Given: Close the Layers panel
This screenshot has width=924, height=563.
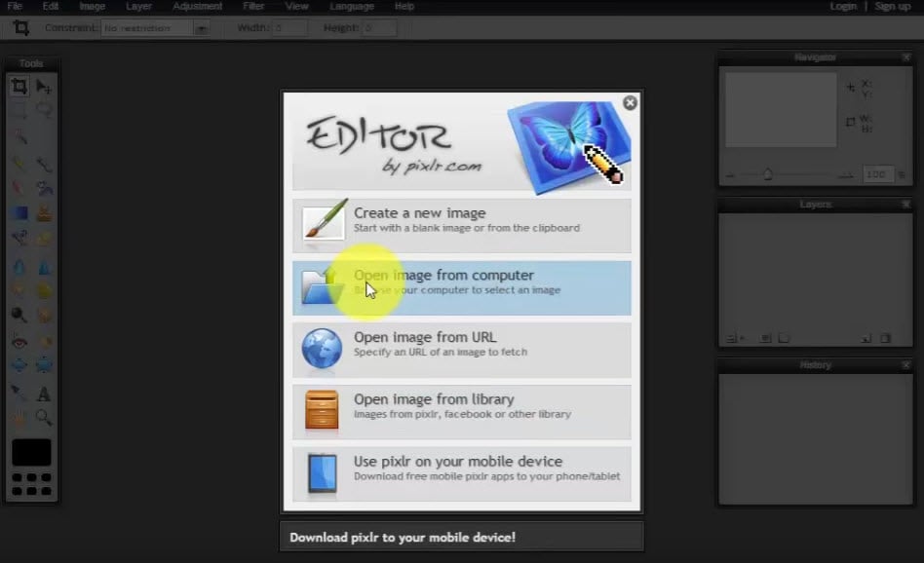Looking at the screenshot, I should 906,205.
